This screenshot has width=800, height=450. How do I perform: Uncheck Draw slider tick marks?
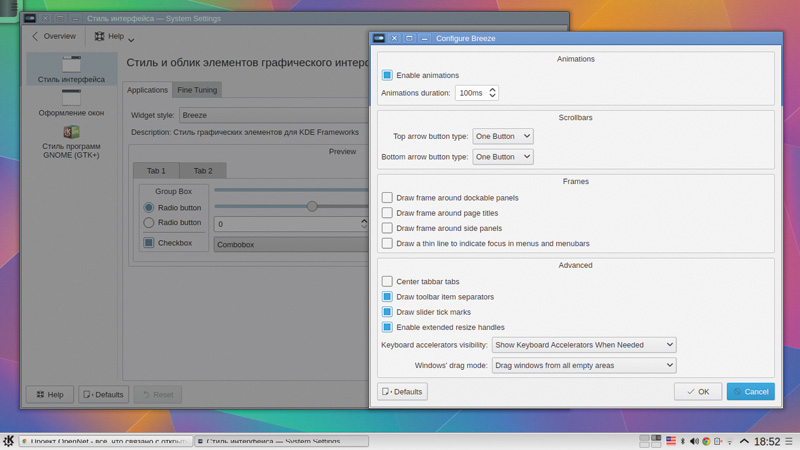pos(387,312)
